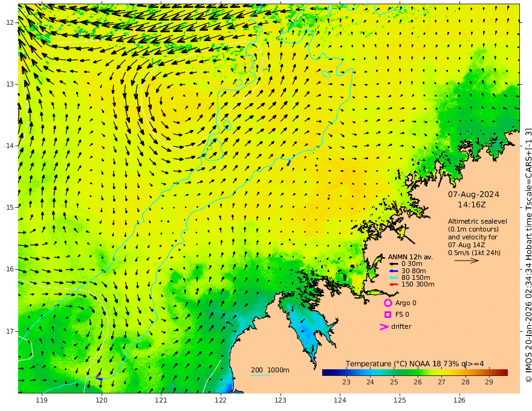This screenshot has width=532, height=411.
Task: Click the colorbar tick label 27
Action: (441, 382)
